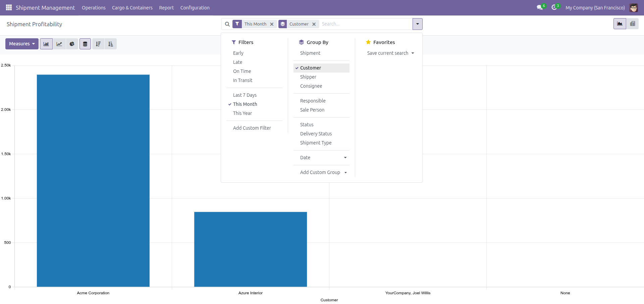Click the Favorites star icon
This screenshot has width=644, height=304.
coord(368,42)
